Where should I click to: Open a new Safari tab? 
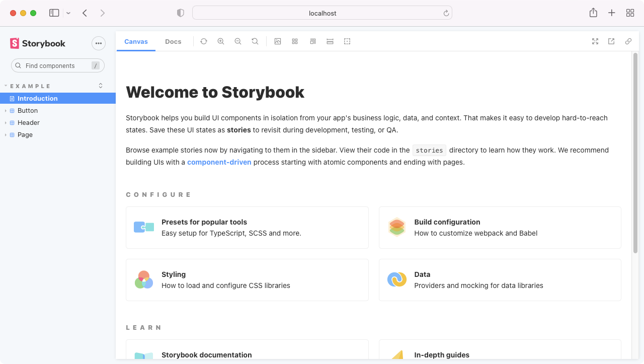(x=611, y=13)
